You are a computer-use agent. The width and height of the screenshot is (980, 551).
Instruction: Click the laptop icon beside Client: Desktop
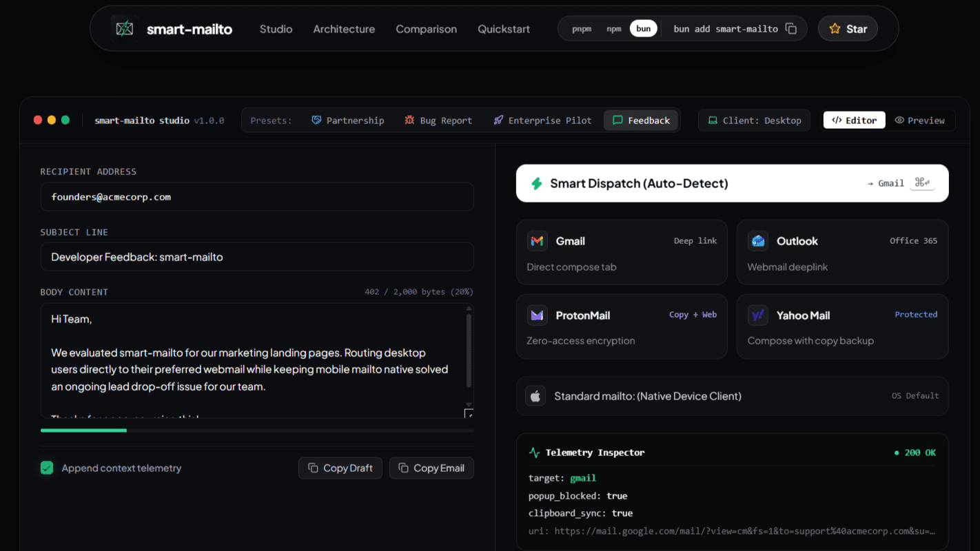[x=713, y=120]
